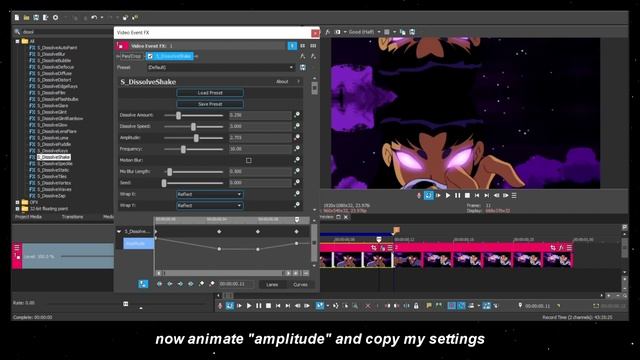640x360 pixels.
Task: Stop playback in the main timeline transport
Action: tap(268, 305)
